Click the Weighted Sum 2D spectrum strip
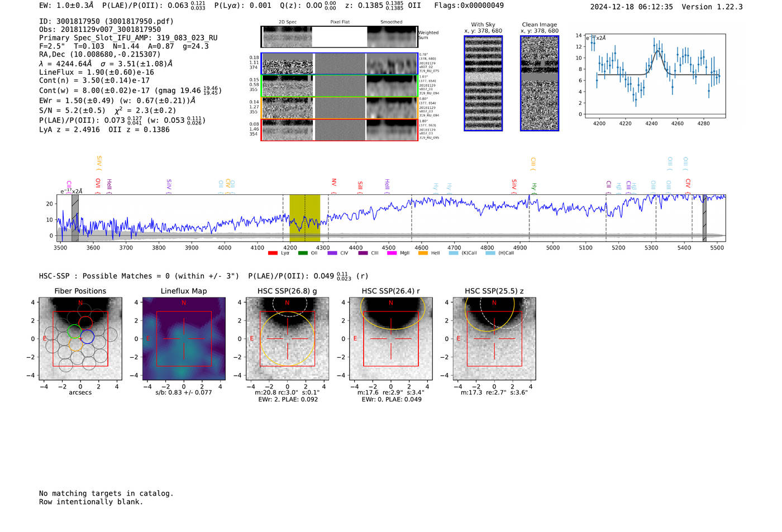782x532 pixels. point(340,37)
